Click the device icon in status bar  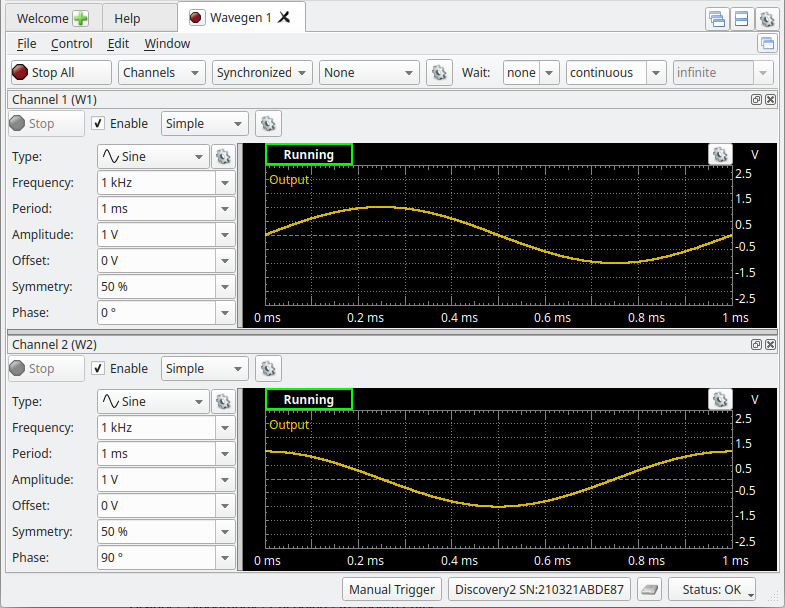click(649, 589)
